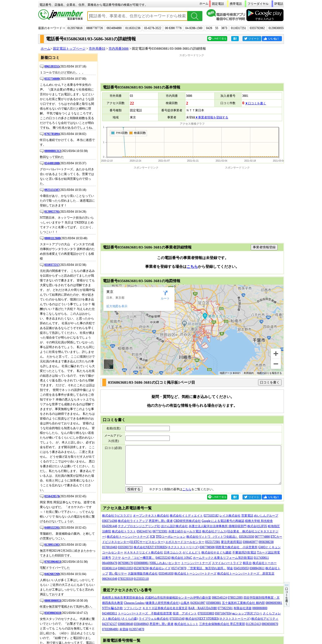
Task: Click the 東京スカイツリー map marker
Action: tap(205, 316)
